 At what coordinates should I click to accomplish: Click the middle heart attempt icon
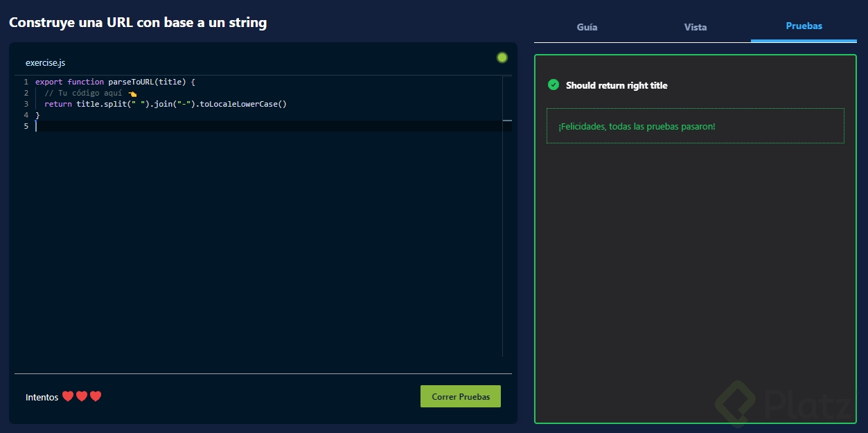point(82,396)
